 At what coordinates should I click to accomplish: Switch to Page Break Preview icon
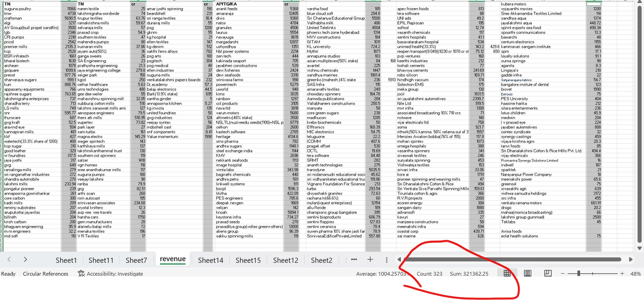pos(547,273)
